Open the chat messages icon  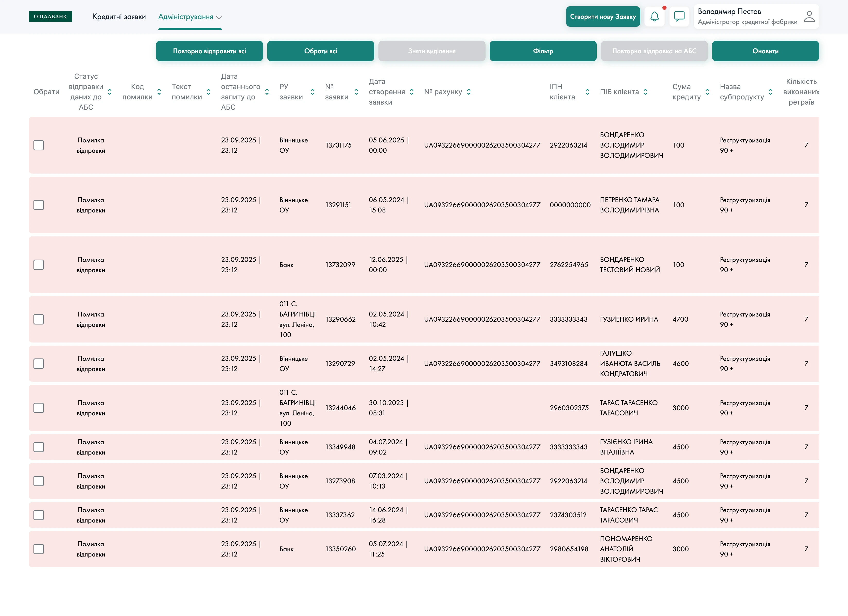679,16
